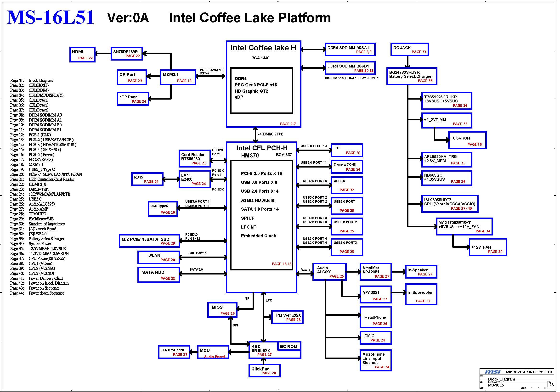This screenshot has height=392, width=560.
Task: Select the x4 DMI(8GT/s) label
Action: tap(270, 134)
